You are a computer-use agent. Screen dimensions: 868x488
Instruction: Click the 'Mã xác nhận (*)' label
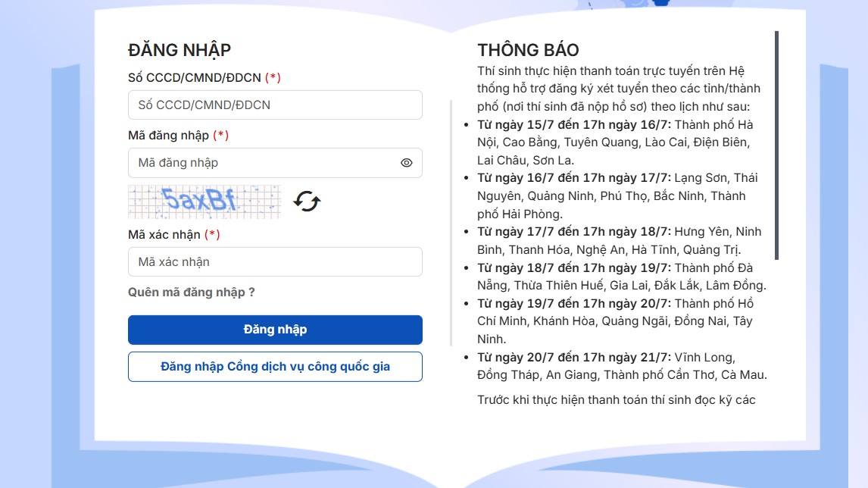point(173,234)
